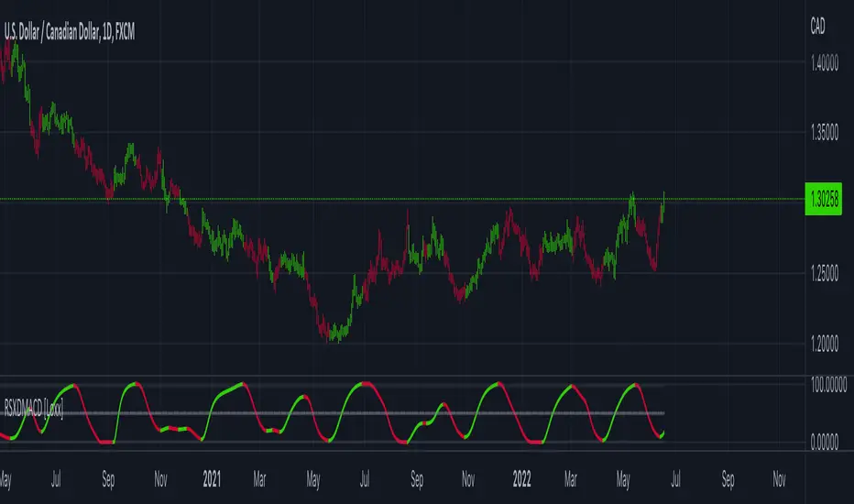Click the May label right after 2022 Mar

point(623,480)
